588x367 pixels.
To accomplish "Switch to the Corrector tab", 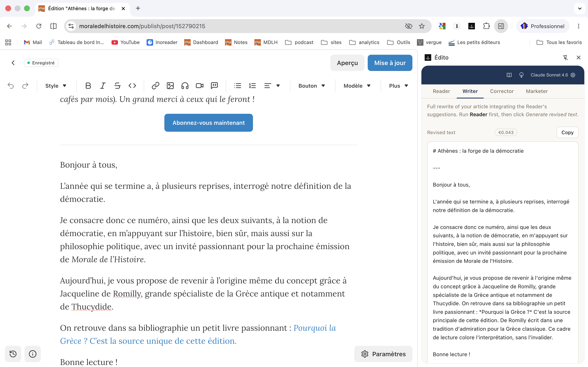I will coord(502,91).
